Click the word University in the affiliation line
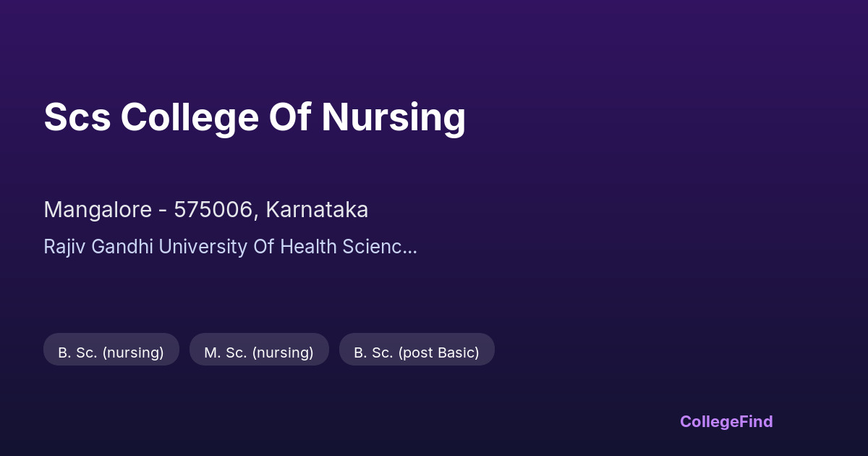This screenshot has height=456, width=868. tap(203, 247)
